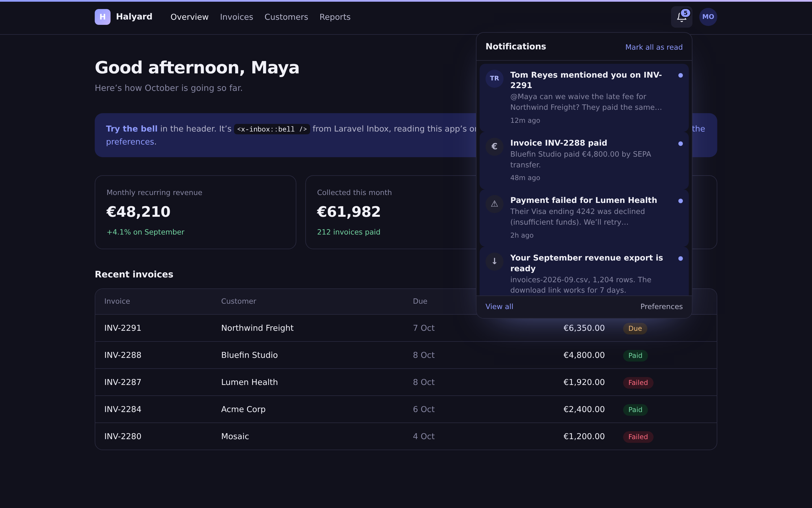Go to the Overview nav tab

coord(189,17)
